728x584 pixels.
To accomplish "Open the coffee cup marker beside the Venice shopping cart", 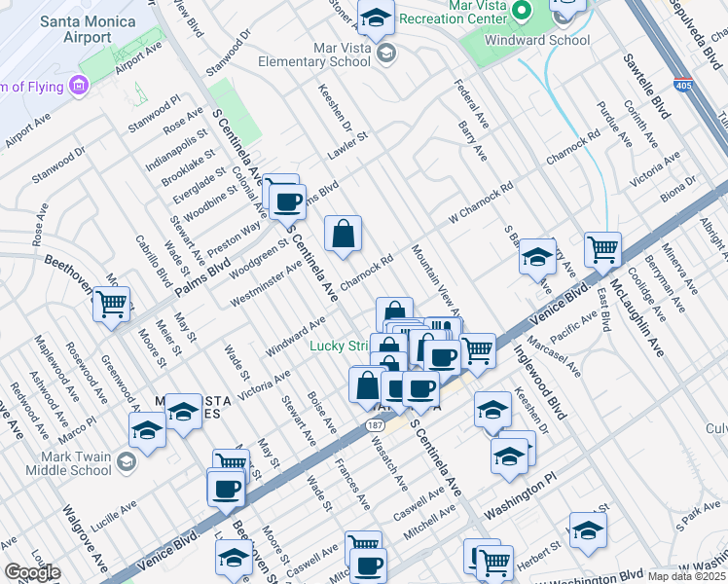I will point(443,361).
